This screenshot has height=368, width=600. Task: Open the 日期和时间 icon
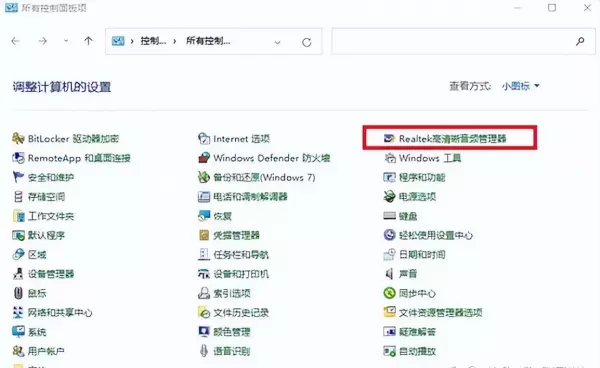point(389,254)
